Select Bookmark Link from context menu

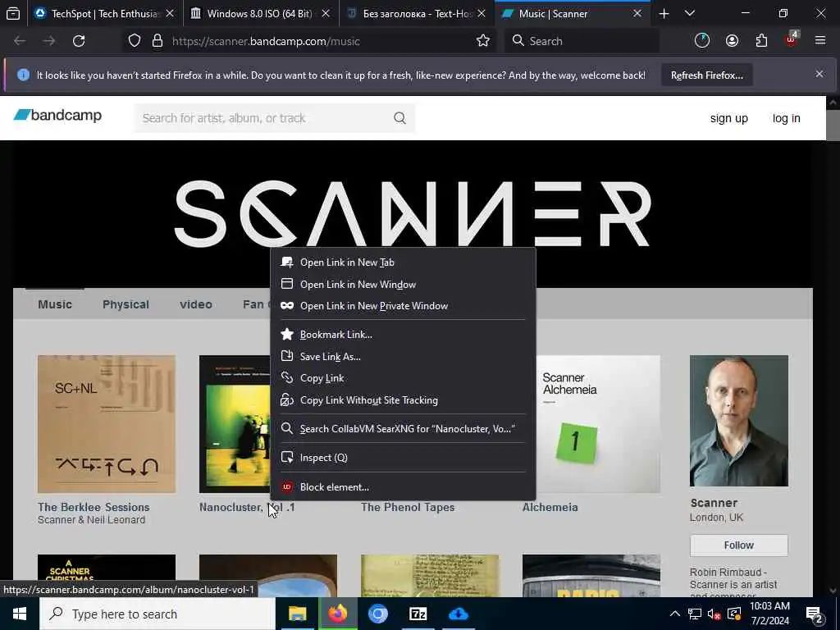coord(403,335)
